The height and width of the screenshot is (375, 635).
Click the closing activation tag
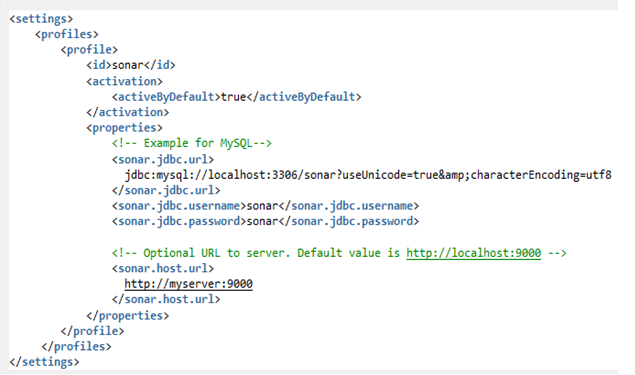(128, 112)
